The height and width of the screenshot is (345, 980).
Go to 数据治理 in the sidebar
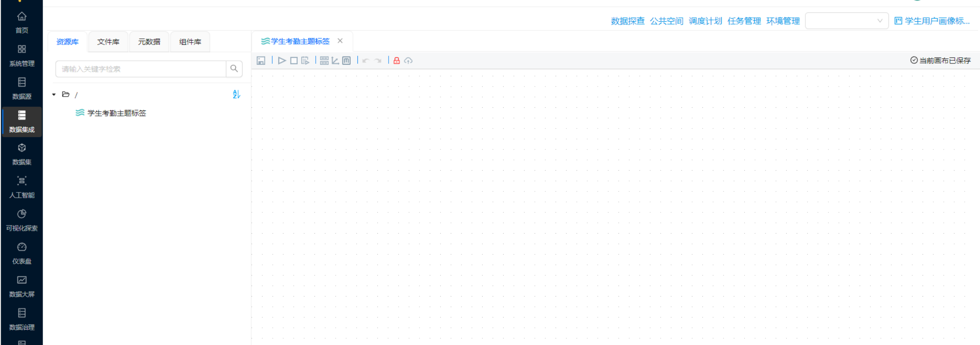coord(22,320)
